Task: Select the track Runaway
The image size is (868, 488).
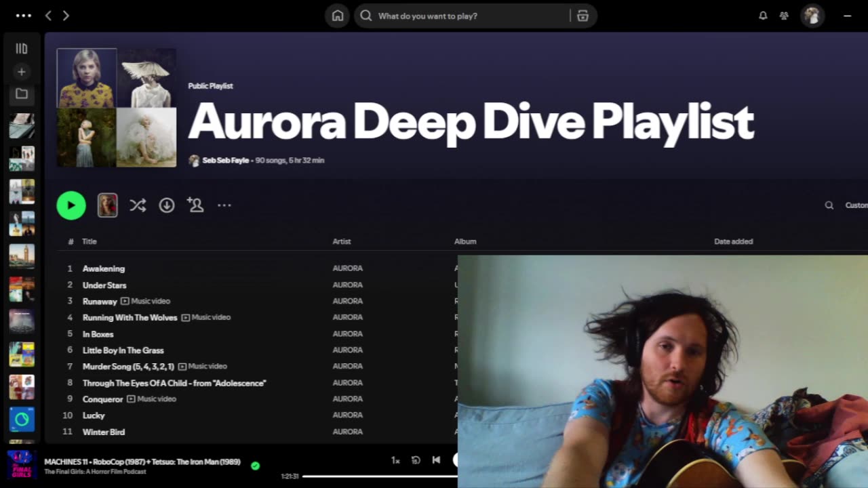Action: (100, 302)
